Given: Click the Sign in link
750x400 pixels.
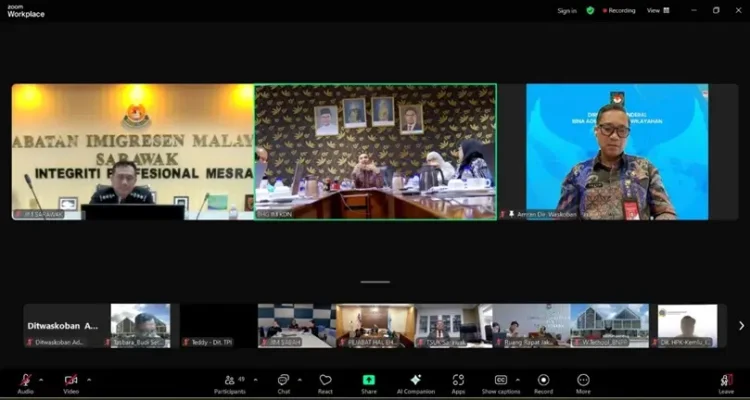Looking at the screenshot, I should tap(567, 10).
